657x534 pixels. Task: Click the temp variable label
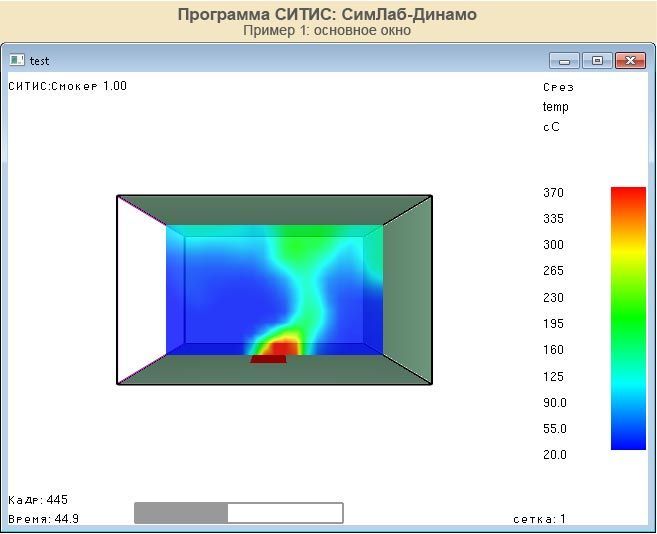[x=556, y=107]
